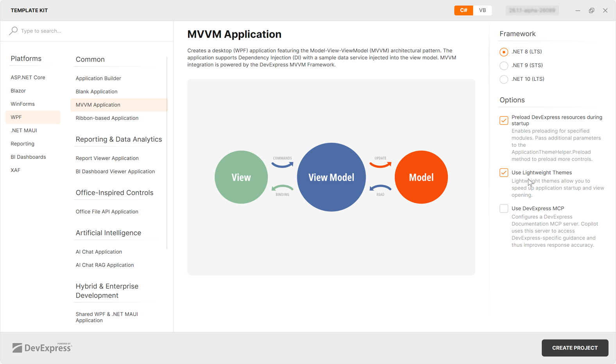Enable Use DevExpress MCP checkbox
The height and width of the screenshot is (364, 616).
(504, 208)
